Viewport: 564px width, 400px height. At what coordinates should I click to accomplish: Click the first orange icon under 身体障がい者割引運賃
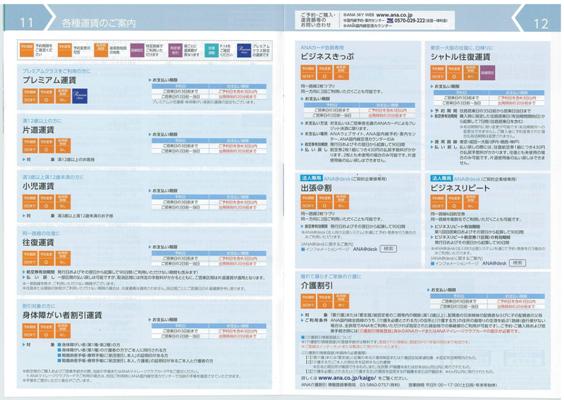[29, 331]
